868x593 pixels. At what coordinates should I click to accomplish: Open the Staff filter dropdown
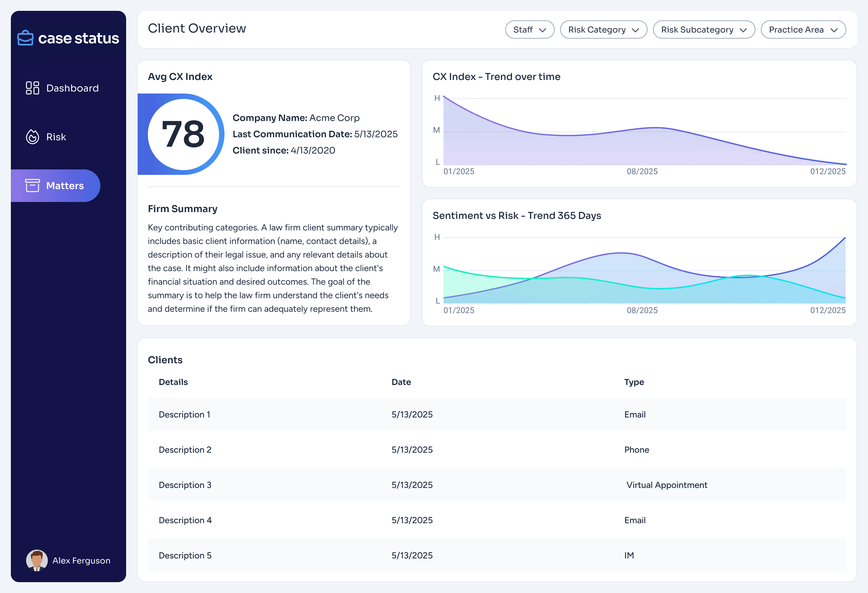point(529,29)
